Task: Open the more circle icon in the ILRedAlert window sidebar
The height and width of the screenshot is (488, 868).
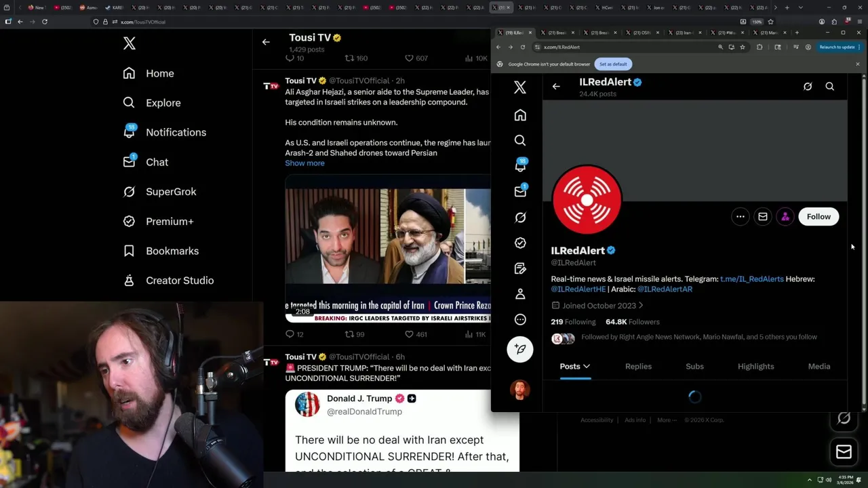Action: pos(520,319)
